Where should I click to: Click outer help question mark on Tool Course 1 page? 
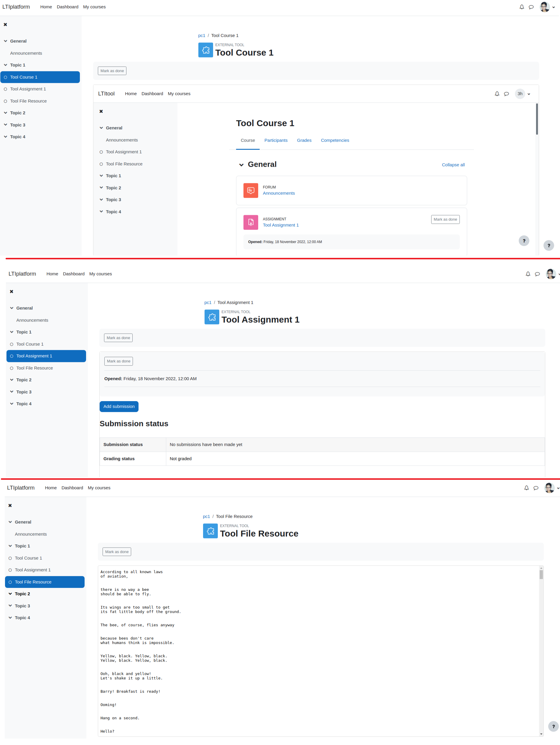tap(549, 245)
